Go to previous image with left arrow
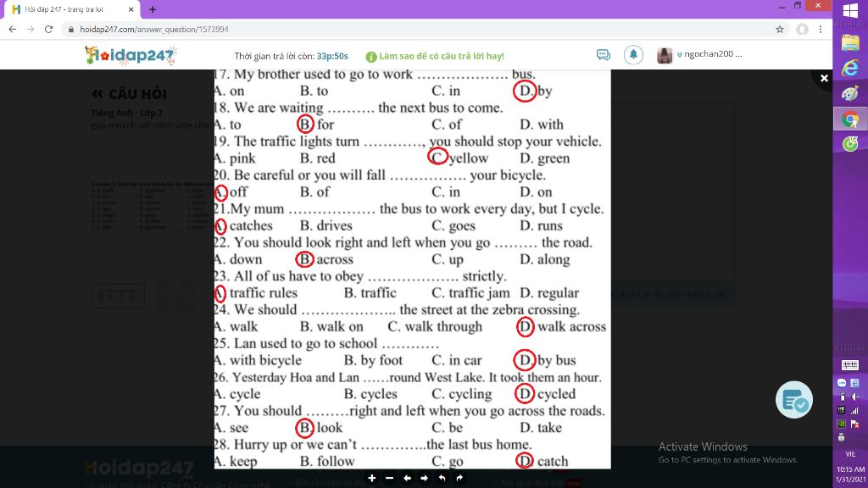This screenshot has height=488, width=868. 407,478
